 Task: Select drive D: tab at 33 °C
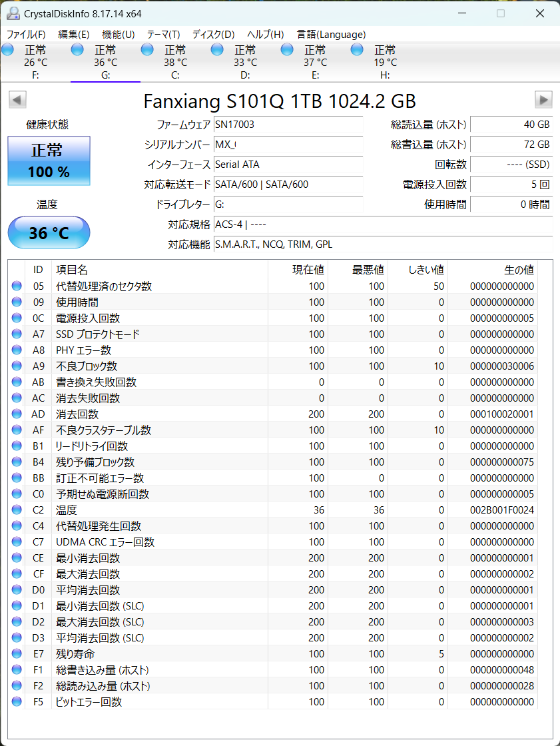[x=245, y=63]
